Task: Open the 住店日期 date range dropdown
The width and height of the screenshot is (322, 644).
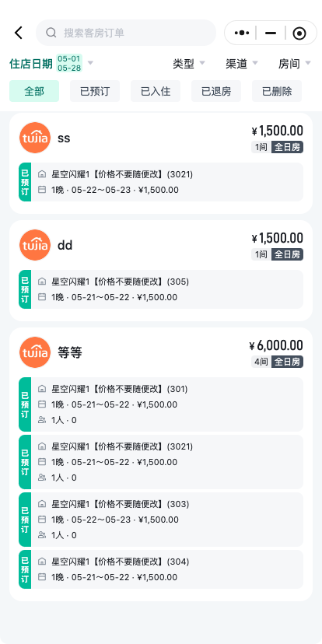Action: [51, 63]
